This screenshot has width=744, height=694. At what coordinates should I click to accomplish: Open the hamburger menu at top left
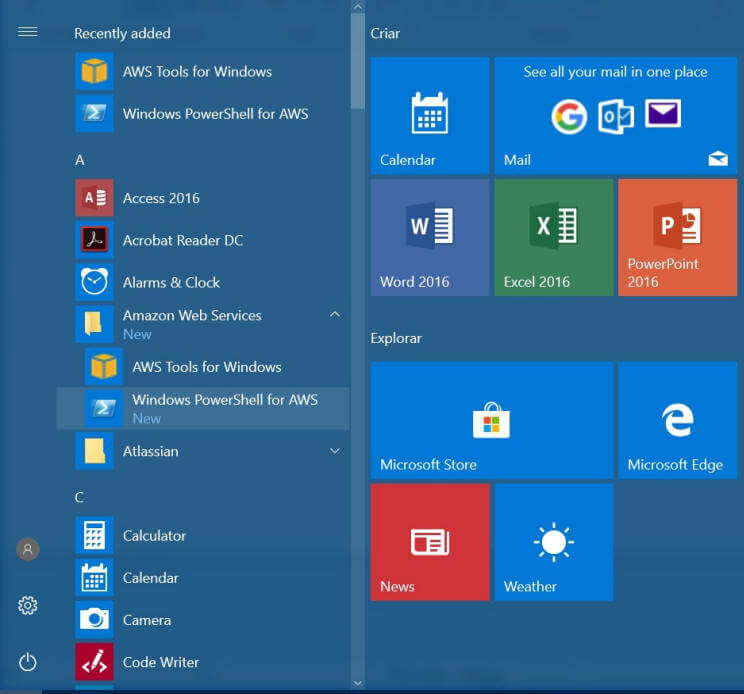click(x=28, y=32)
